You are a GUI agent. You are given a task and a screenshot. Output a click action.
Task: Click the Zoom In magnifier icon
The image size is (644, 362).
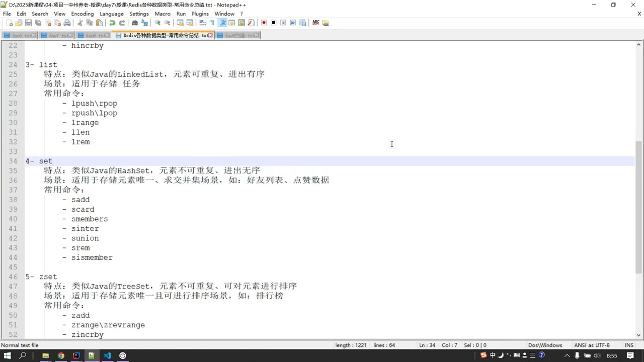[157, 23]
